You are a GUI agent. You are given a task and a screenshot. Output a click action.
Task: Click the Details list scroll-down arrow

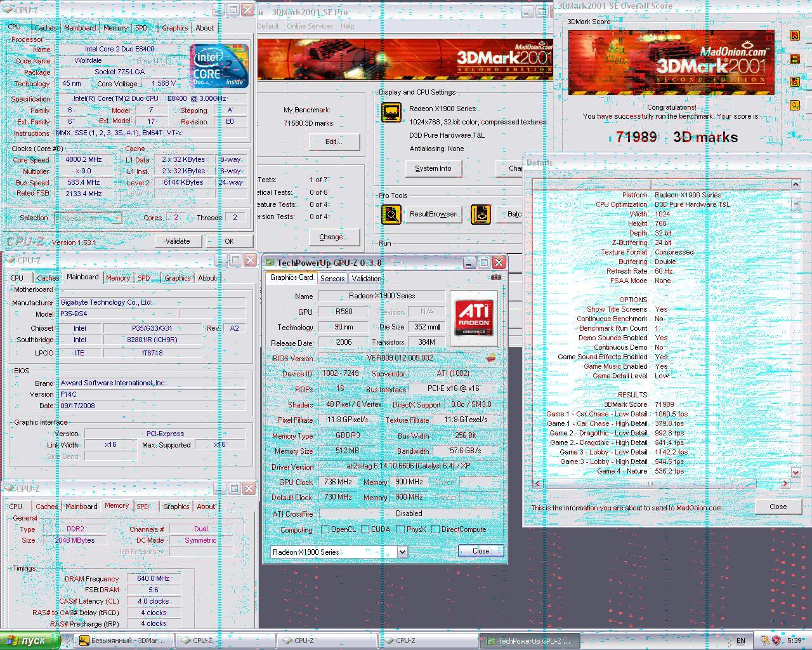point(796,473)
